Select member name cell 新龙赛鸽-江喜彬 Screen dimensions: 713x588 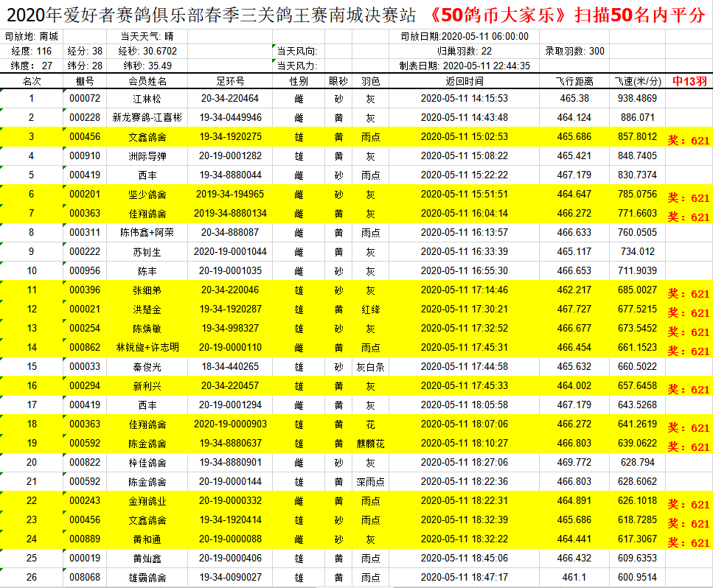(147, 118)
